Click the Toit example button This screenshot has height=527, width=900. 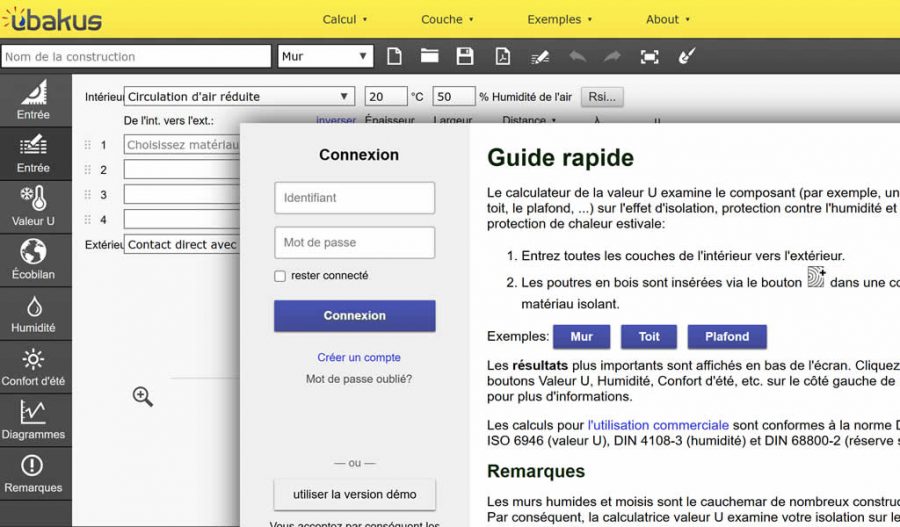tap(649, 337)
